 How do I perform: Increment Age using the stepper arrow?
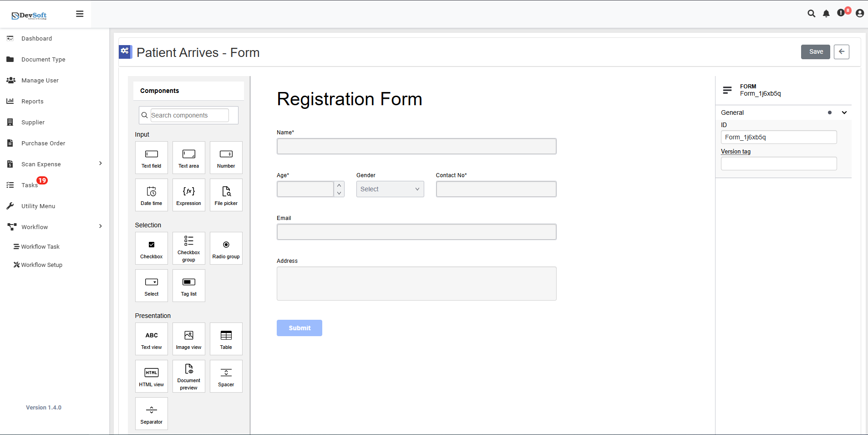click(x=339, y=185)
